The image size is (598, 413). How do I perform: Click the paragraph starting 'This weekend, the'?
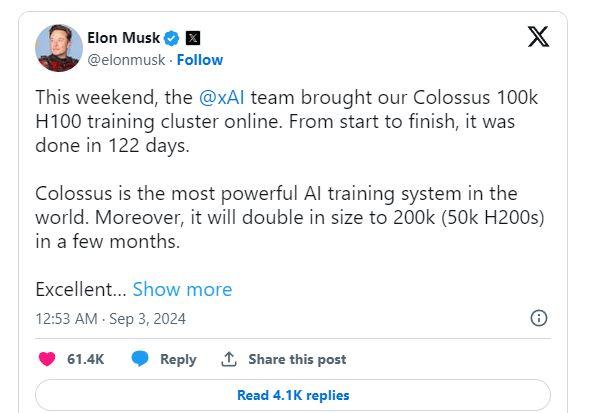pyautogui.click(x=287, y=121)
